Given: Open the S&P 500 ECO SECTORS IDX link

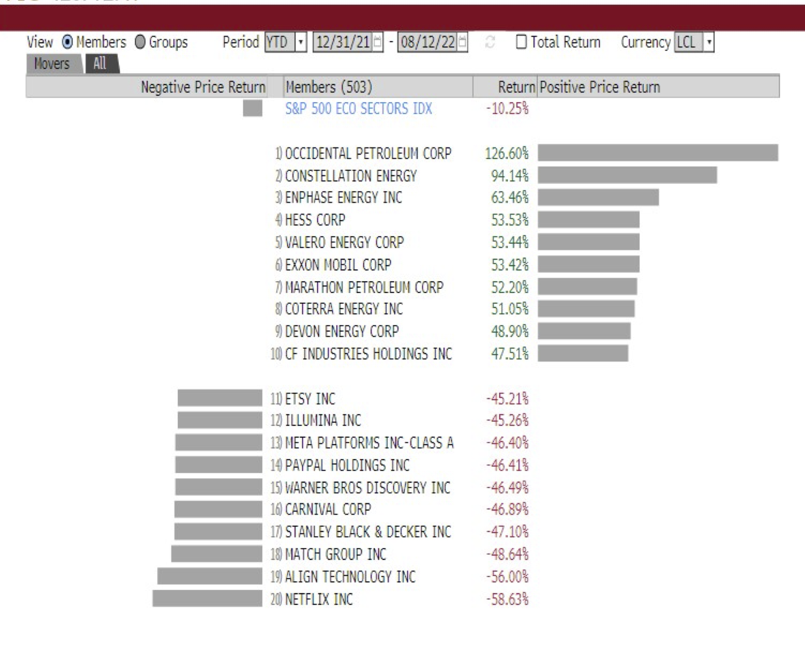Looking at the screenshot, I should click(x=358, y=108).
